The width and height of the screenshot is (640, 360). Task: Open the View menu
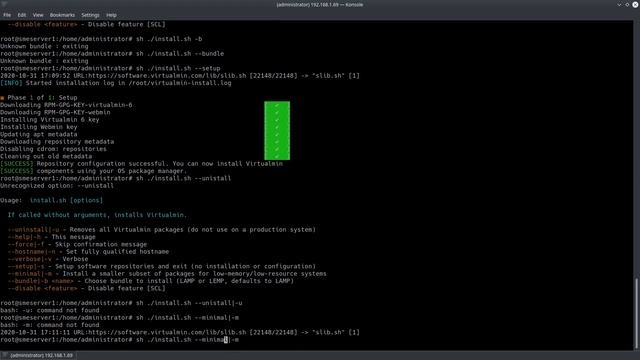tap(38, 15)
